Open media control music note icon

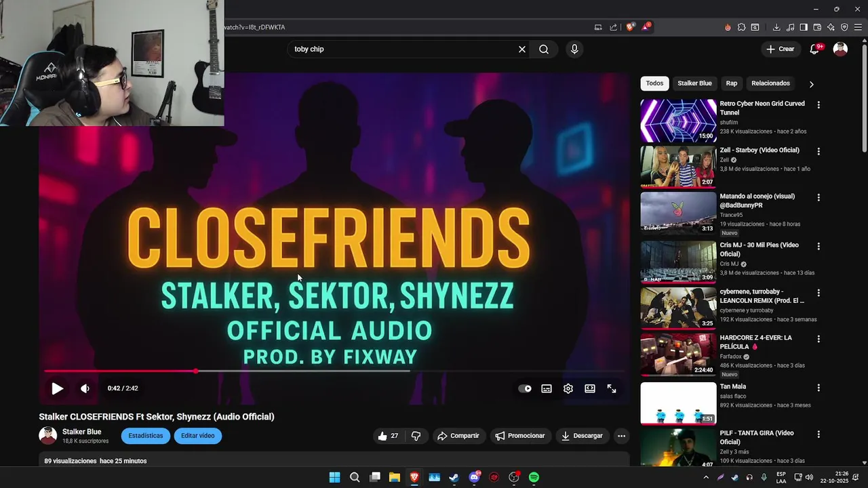tap(790, 27)
